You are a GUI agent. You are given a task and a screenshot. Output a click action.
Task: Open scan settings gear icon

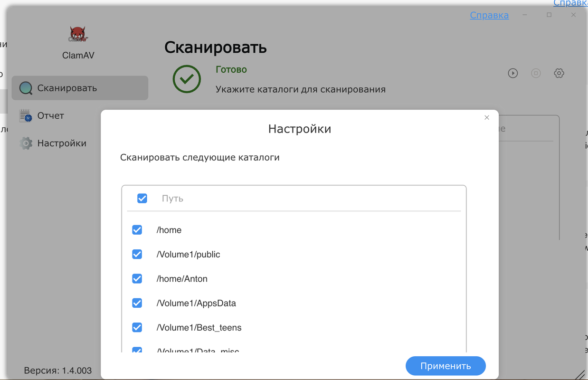[559, 73]
